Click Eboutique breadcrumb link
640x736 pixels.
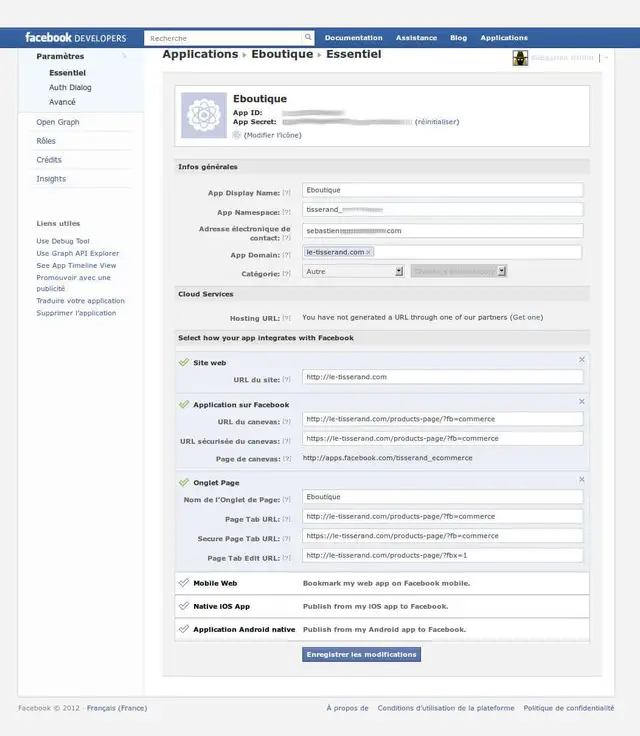coord(282,54)
